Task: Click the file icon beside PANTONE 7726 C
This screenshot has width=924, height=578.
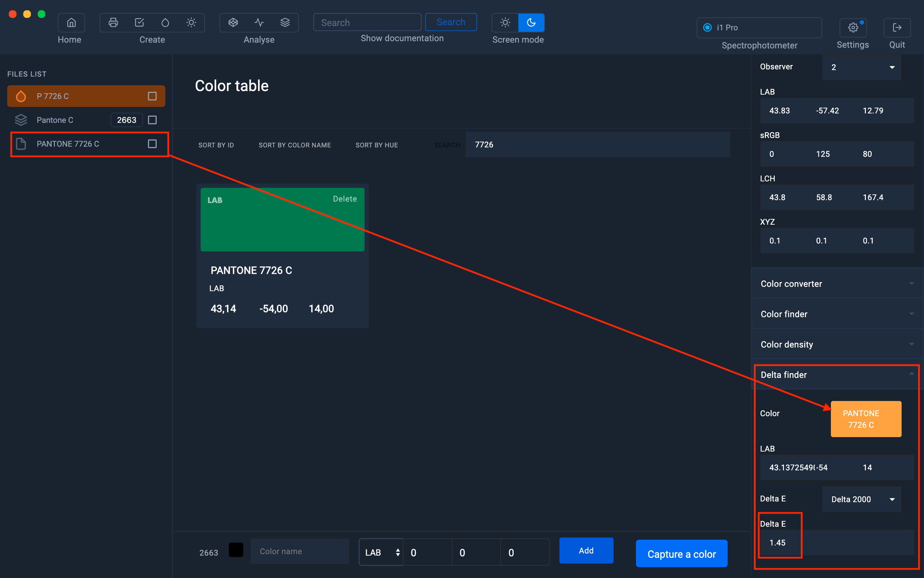Action: point(21,144)
